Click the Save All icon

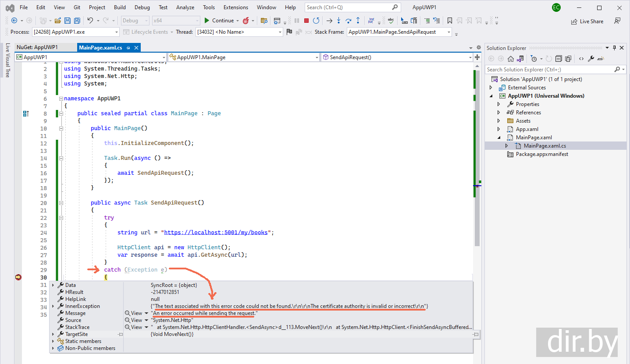coord(77,21)
